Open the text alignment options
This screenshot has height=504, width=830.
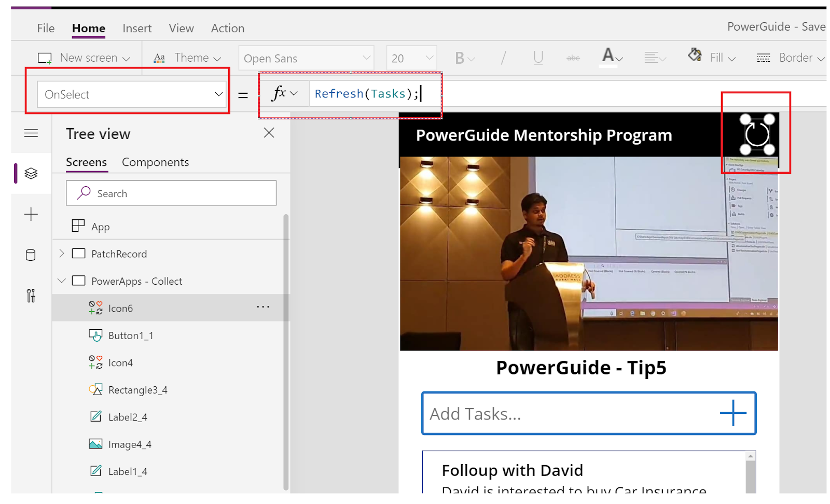(655, 58)
